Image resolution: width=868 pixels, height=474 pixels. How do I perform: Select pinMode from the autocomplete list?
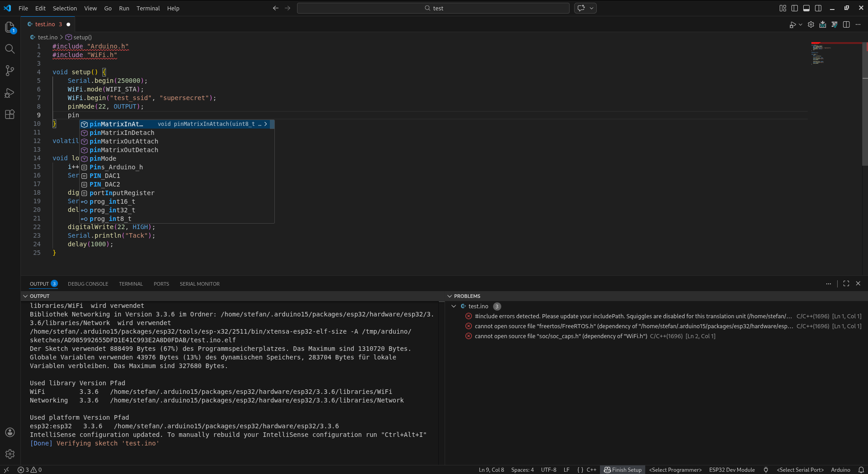click(x=103, y=158)
